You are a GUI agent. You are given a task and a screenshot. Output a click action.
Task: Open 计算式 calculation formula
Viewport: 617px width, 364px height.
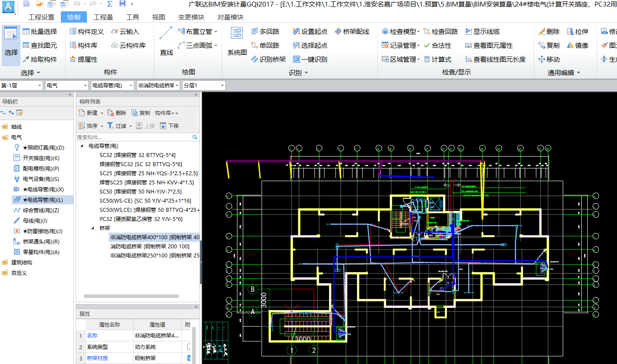coord(437,59)
